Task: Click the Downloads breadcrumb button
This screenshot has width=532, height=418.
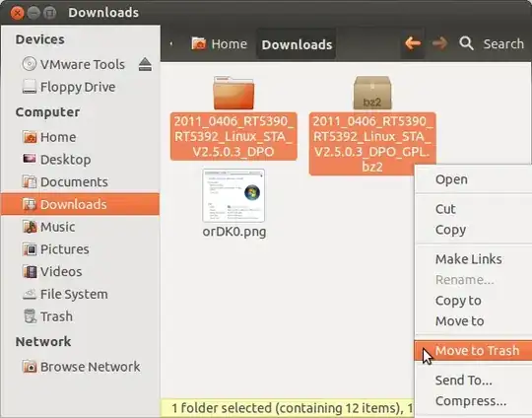Action: tap(297, 44)
